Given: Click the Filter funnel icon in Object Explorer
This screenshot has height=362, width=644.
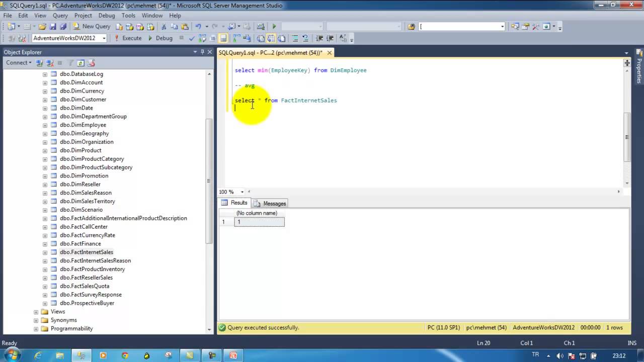Looking at the screenshot, I should coord(70,63).
